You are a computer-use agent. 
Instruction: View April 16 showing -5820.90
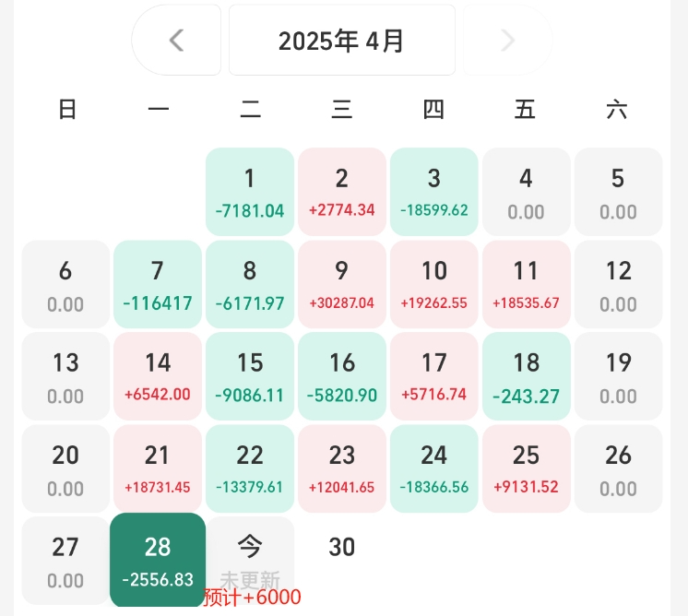342,376
